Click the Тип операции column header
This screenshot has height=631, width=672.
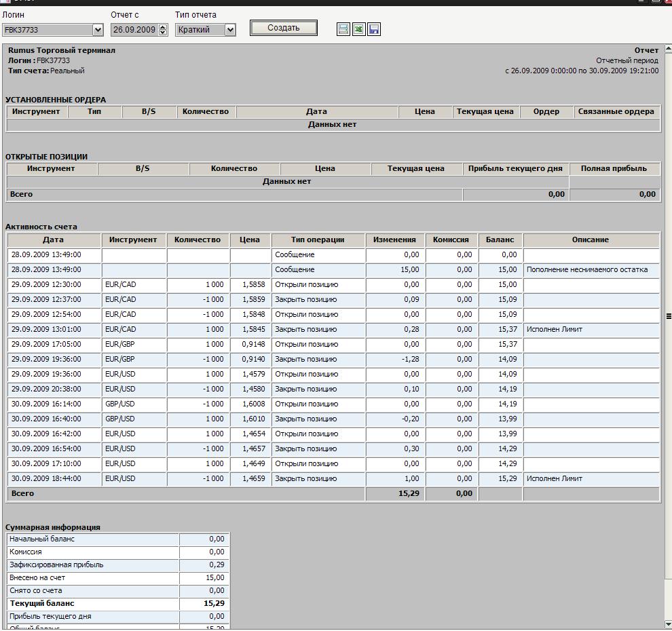coord(318,240)
